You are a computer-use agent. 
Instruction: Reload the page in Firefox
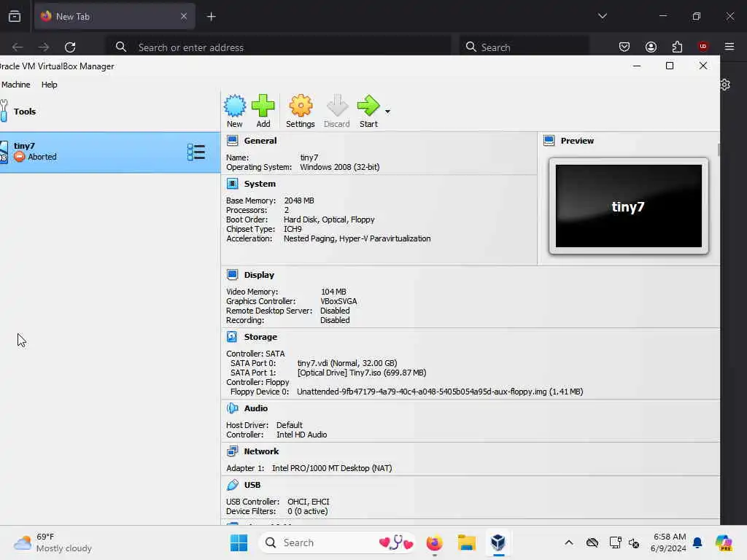point(70,47)
